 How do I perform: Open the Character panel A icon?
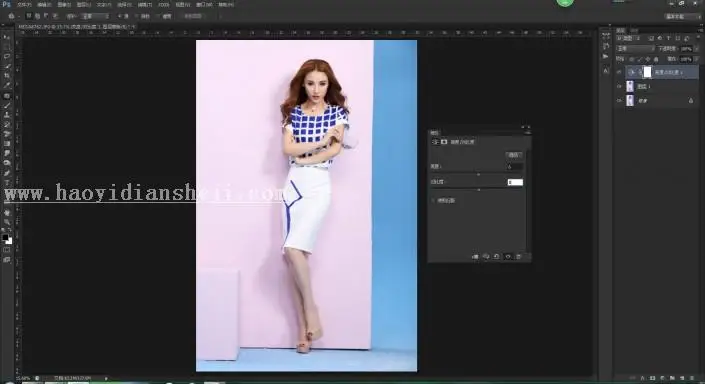[606, 71]
